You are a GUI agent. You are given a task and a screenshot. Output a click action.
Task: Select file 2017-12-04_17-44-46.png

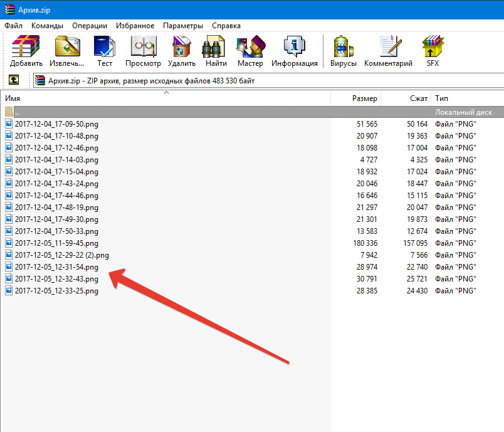click(x=56, y=196)
